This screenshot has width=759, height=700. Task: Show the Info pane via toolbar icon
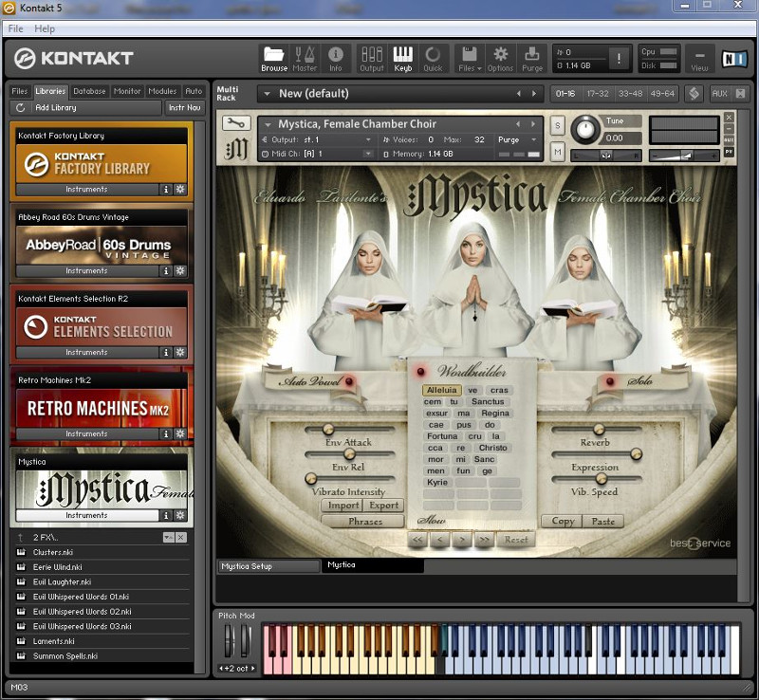336,59
